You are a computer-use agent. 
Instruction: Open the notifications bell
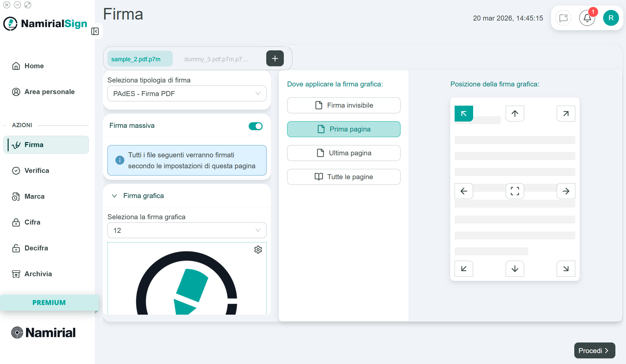point(587,18)
